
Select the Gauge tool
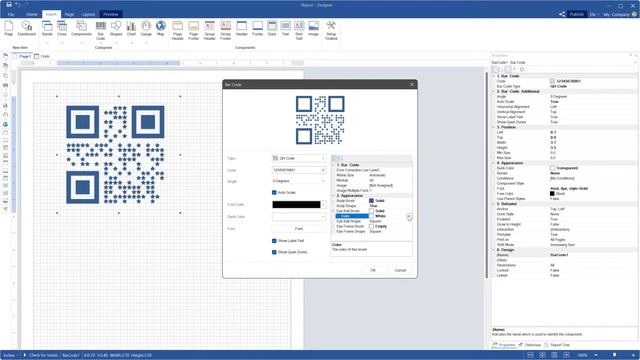(x=146, y=29)
